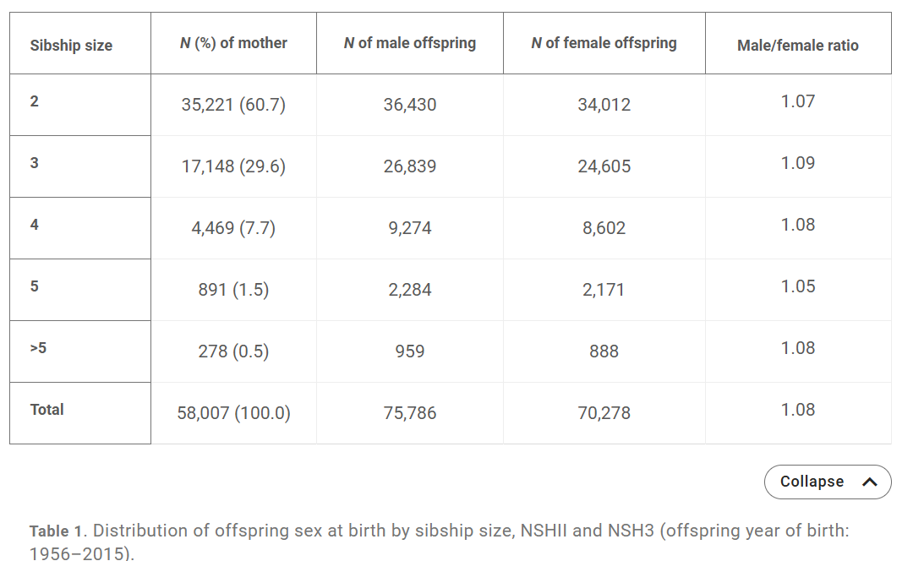Select the '>5' sibship size row label
The image size is (924, 561).
click(x=38, y=347)
